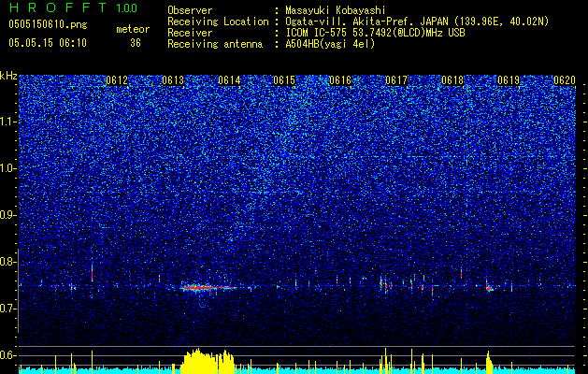Click the meteor count value 36

(136, 43)
